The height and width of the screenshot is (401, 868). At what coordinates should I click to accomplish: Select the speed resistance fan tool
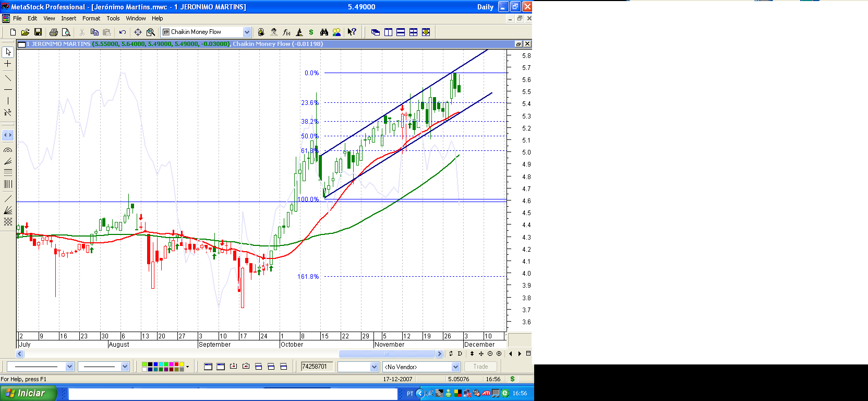8,210
